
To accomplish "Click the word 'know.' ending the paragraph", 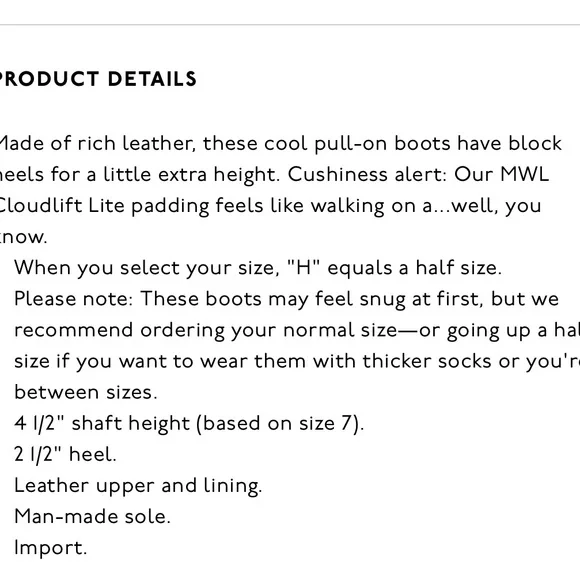I will click(24, 237).
